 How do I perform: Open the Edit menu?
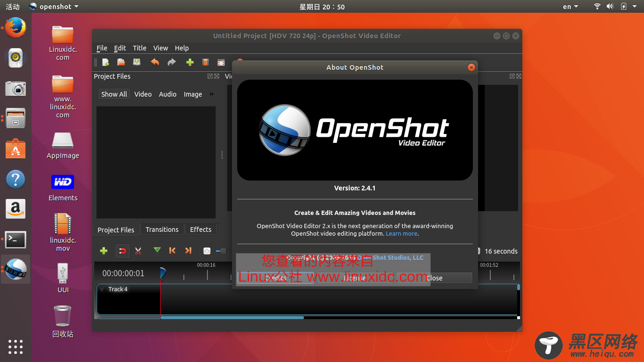[x=120, y=48]
